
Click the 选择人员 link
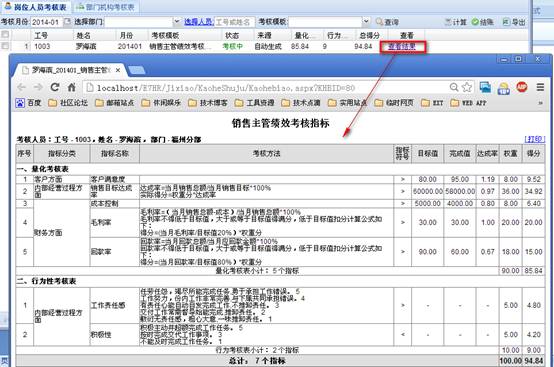[199, 22]
